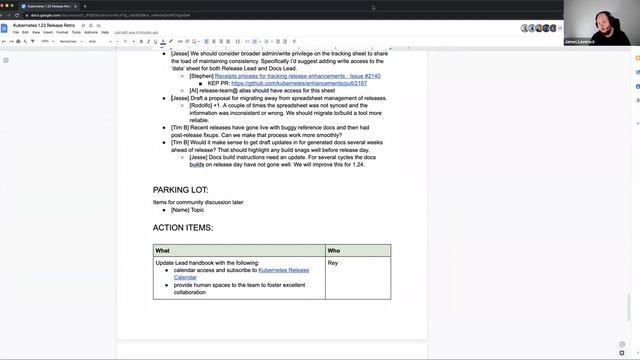Set right text alignment
This screenshot has height=360, width=640.
coord(221,42)
